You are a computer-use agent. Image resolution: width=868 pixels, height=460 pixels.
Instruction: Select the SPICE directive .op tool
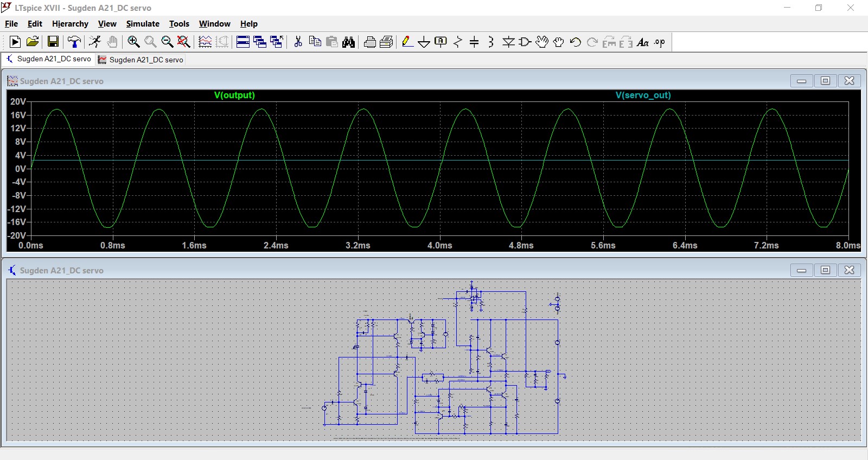click(660, 42)
